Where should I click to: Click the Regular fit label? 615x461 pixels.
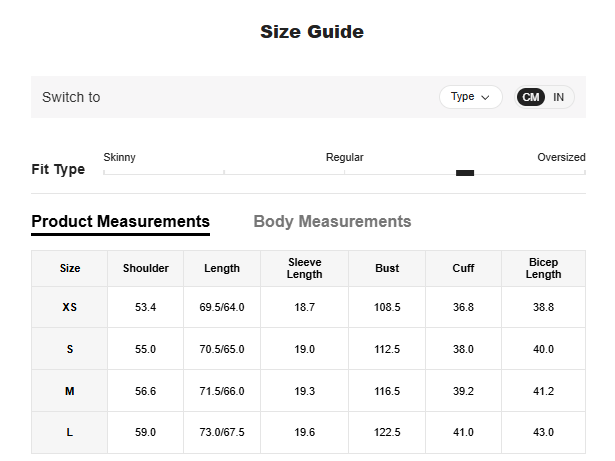[x=345, y=157]
